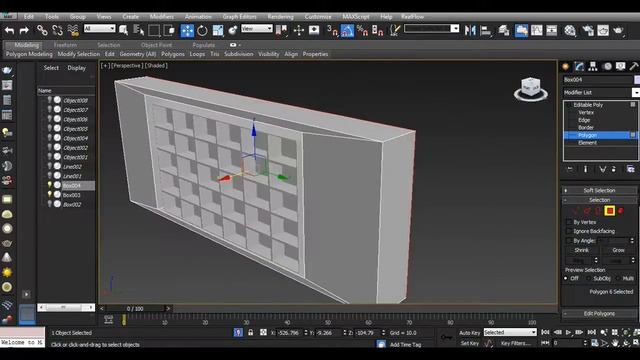The height and width of the screenshot is (360, 640).
Task: Switch to Modify command panel tab
Action: coord(579,66)
